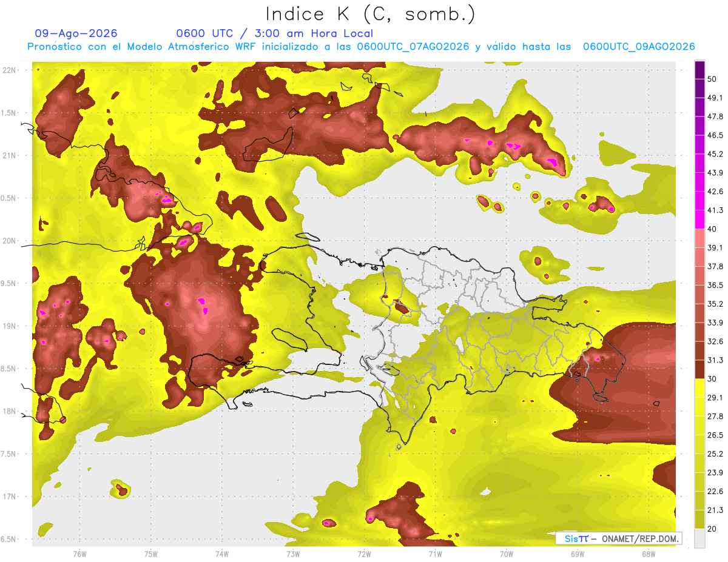This screenshot has height=562, width=728.
Task: Click the colorbar value 36.5
Action: (715, 285)
